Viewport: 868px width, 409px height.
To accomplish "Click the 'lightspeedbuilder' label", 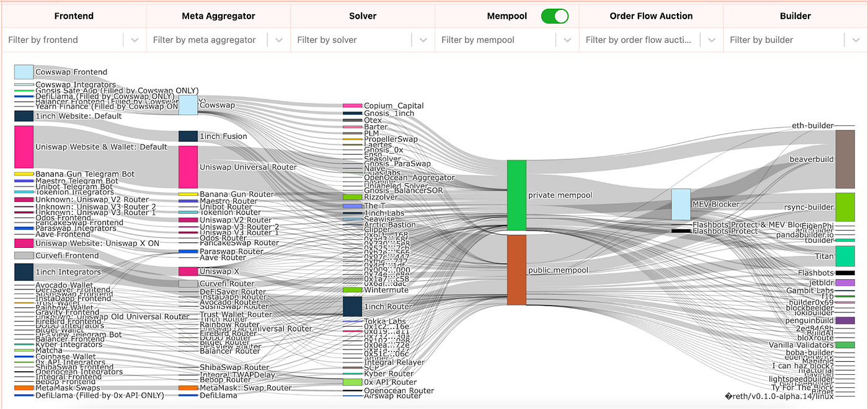I will click(x=802, y=379).
